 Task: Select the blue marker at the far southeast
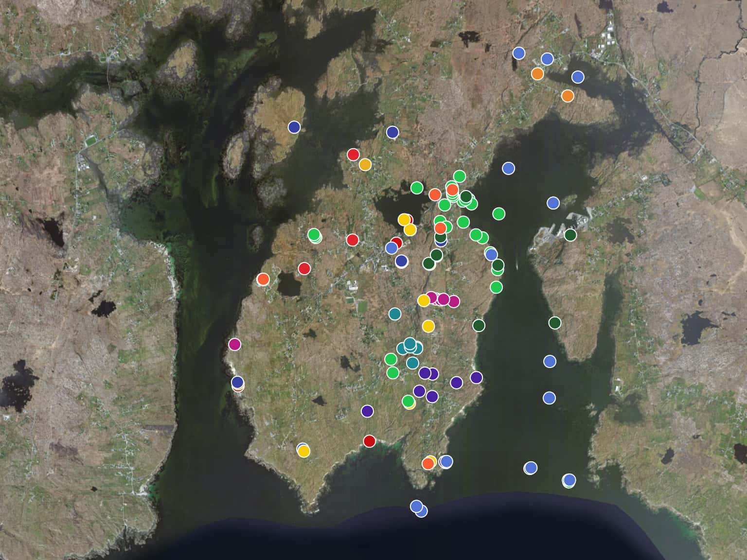(569, 480)
